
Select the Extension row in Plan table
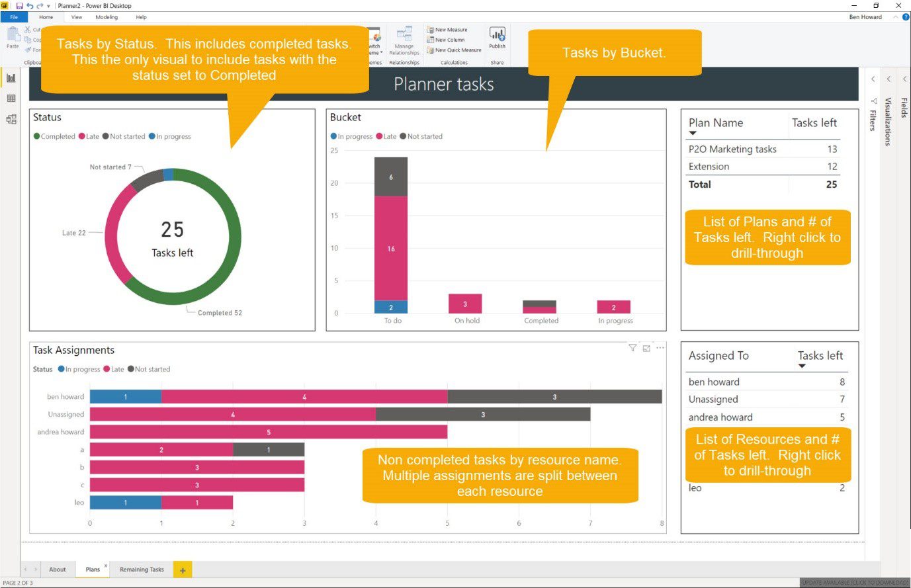764,167
